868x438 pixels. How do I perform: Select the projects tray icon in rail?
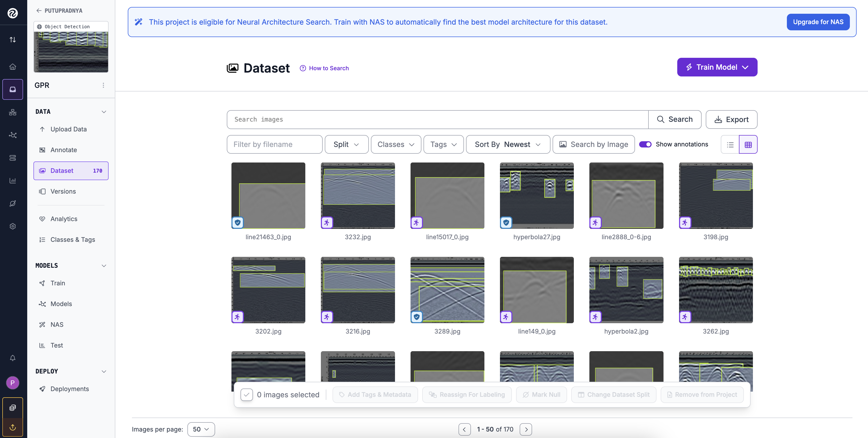13,89
